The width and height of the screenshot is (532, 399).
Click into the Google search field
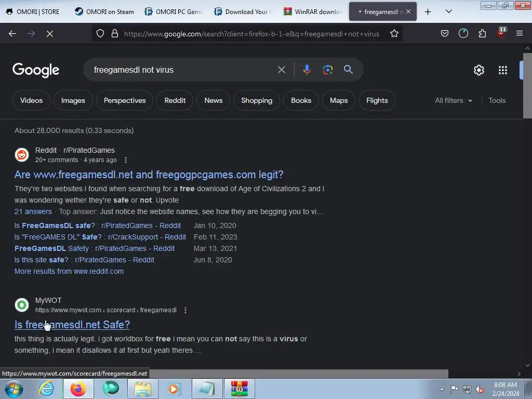pos(183,70)
